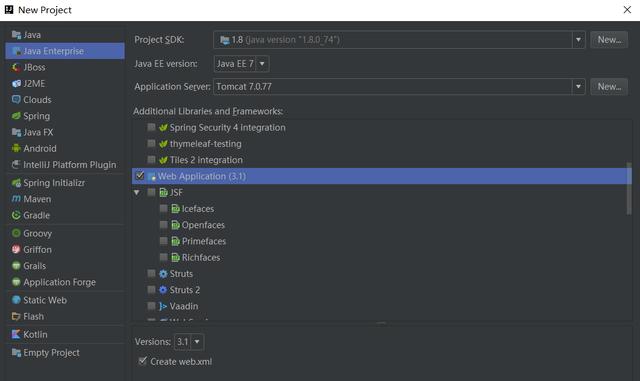Check the Icefaces checkbox
The image size is (640, 381).
pyautogui.click(x=164, y=209)
